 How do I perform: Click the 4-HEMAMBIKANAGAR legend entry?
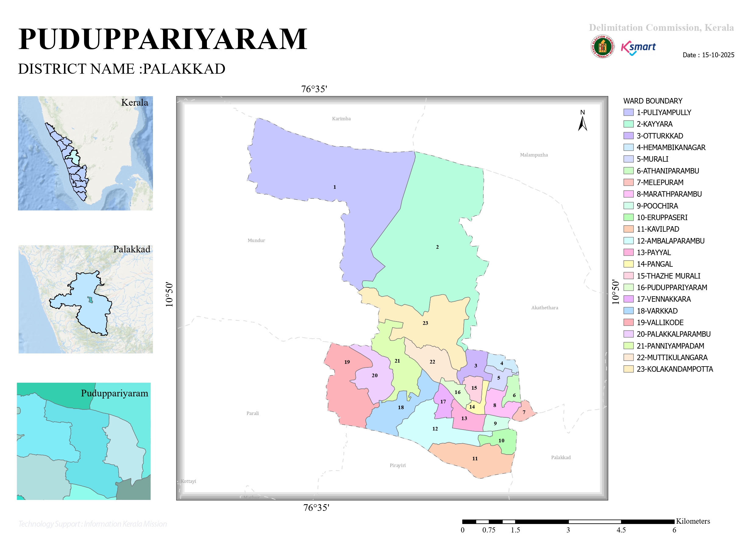pos(665,147)
